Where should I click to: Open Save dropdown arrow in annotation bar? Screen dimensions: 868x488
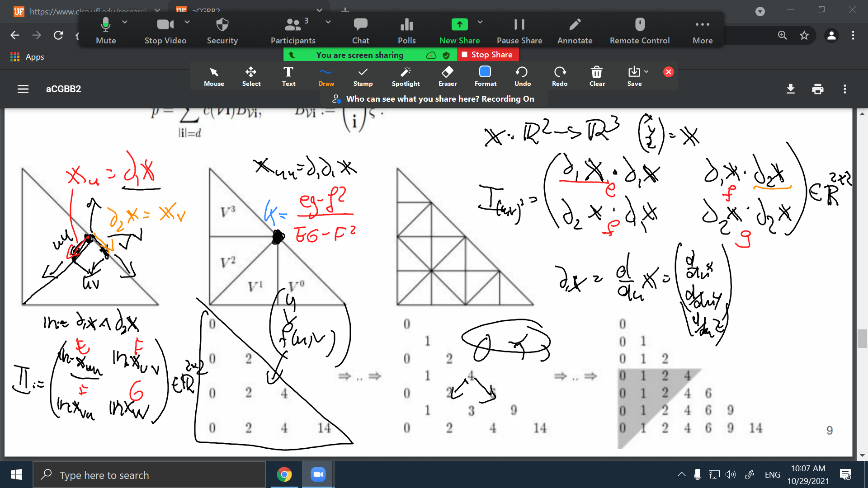[646, 71]
